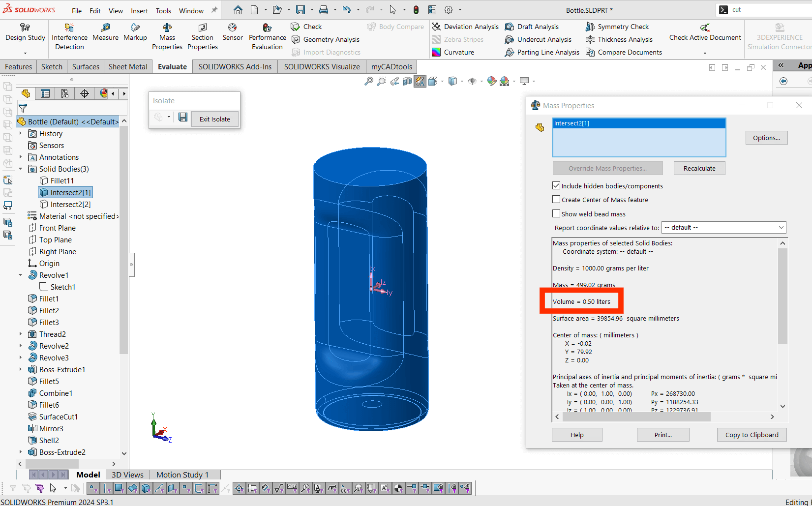Toggle the Section View tool
The width and height of the screenshot is (812, 506).
coord(407,81)
